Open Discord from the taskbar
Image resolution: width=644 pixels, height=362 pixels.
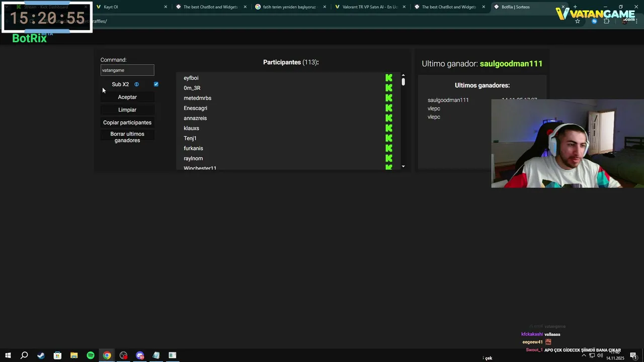pos(140,355)
